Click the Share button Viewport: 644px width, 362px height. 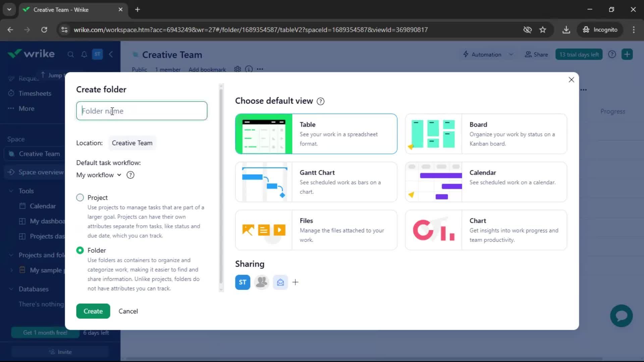536,54
